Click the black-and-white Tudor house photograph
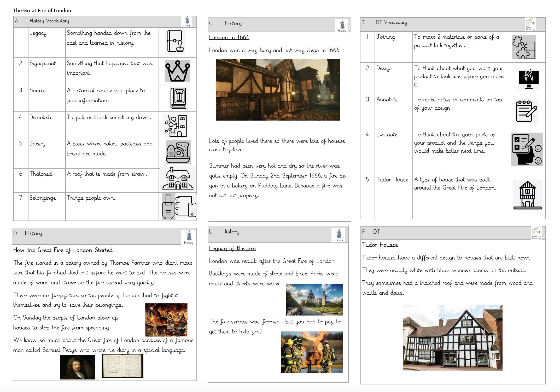Screen dimensions: 560x392 [x=453, y=338]
